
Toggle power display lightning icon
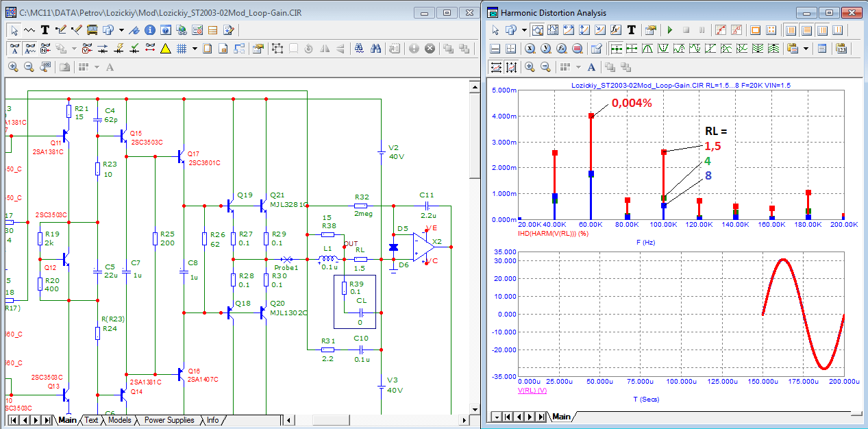119,48
